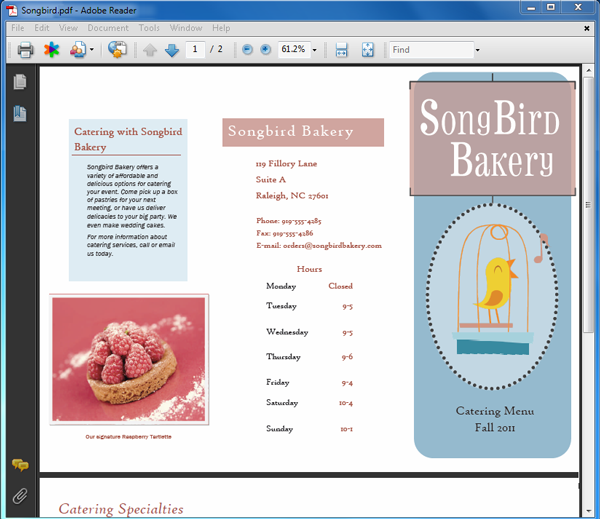The height and width of the screenshot is (519, 600).
Task: Click the scroll up arrow of vertical scrollbar
Action: pyautogui.click(x=588, y=71)
